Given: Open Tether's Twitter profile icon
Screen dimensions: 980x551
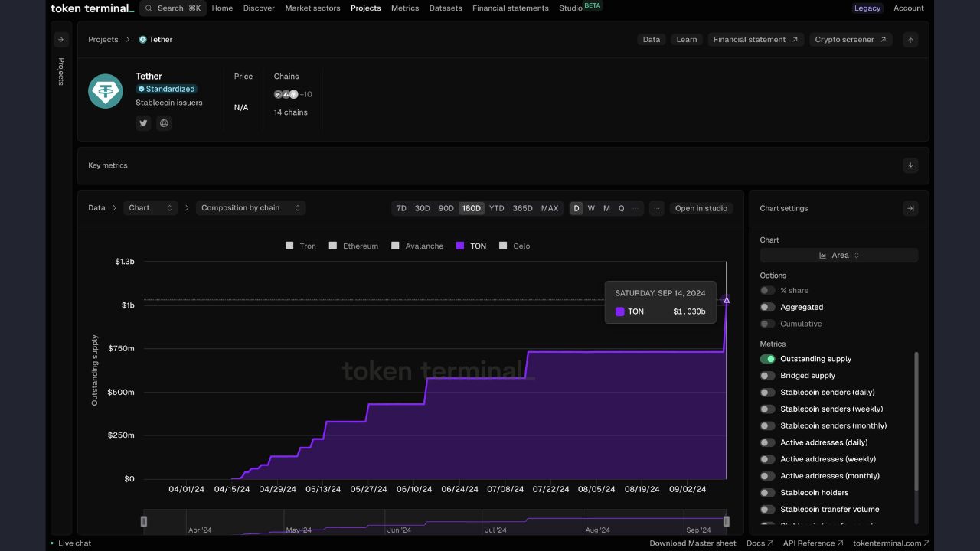Looking at the screenshot, I should pyautogui.click(x=143, y=123).
